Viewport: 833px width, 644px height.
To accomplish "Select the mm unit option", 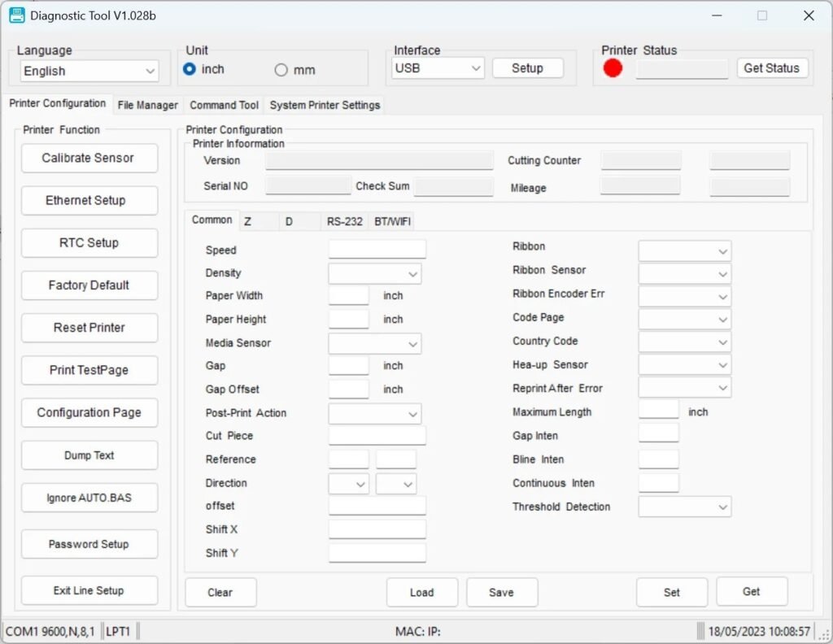I will point(281,69).
